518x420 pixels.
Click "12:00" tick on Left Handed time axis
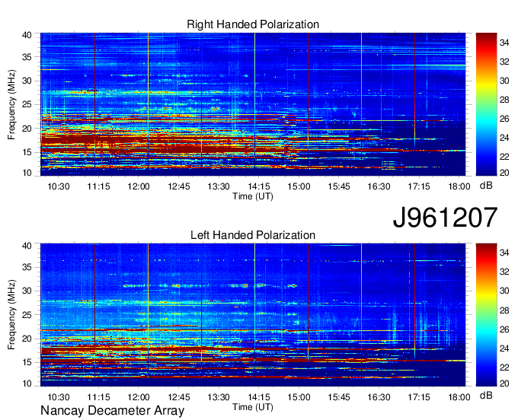(x=139, y=397)
